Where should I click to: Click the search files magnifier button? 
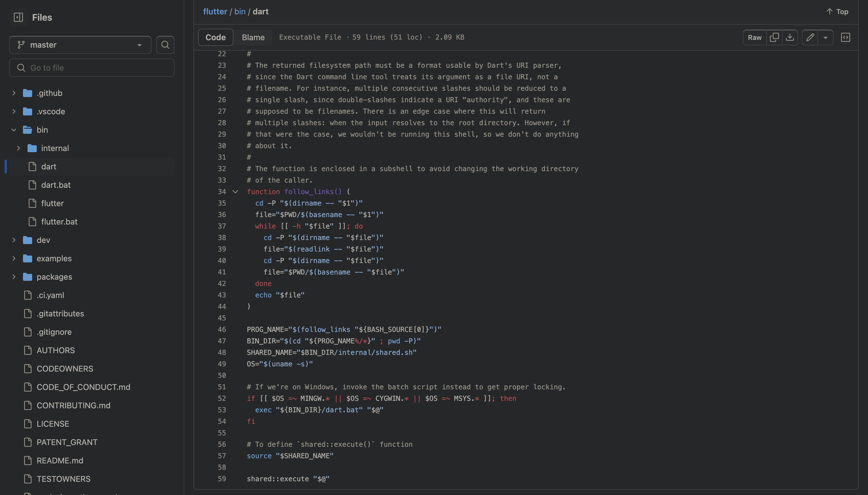(165, 45)
